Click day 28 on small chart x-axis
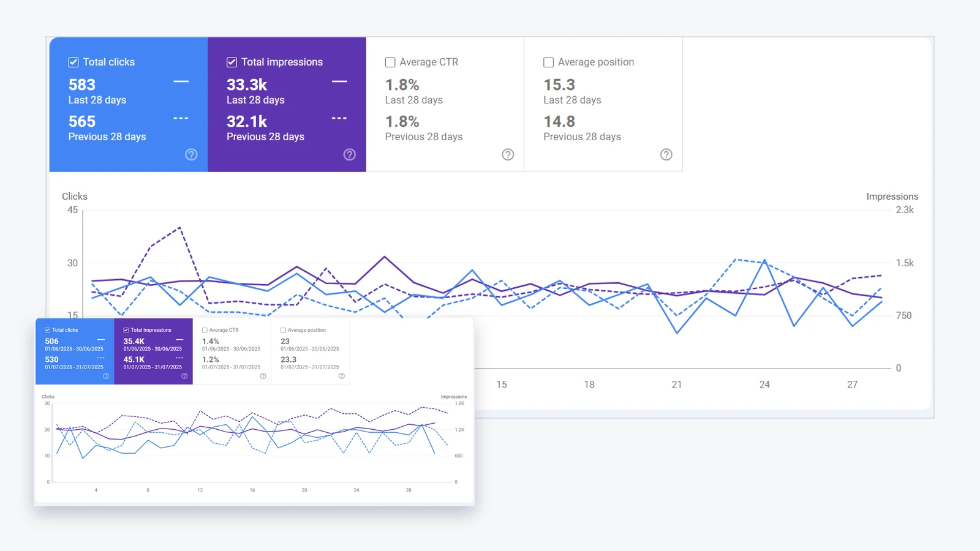 (x=409, y=490)
